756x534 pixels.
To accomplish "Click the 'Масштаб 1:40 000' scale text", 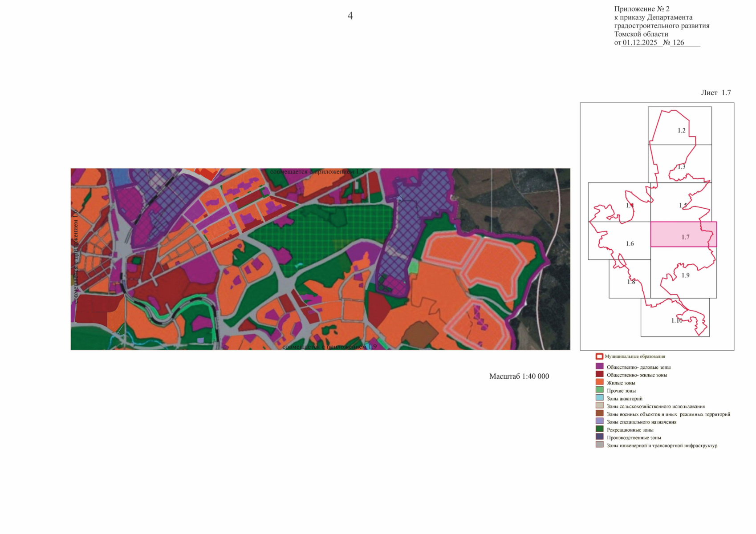I will point(519,376).
